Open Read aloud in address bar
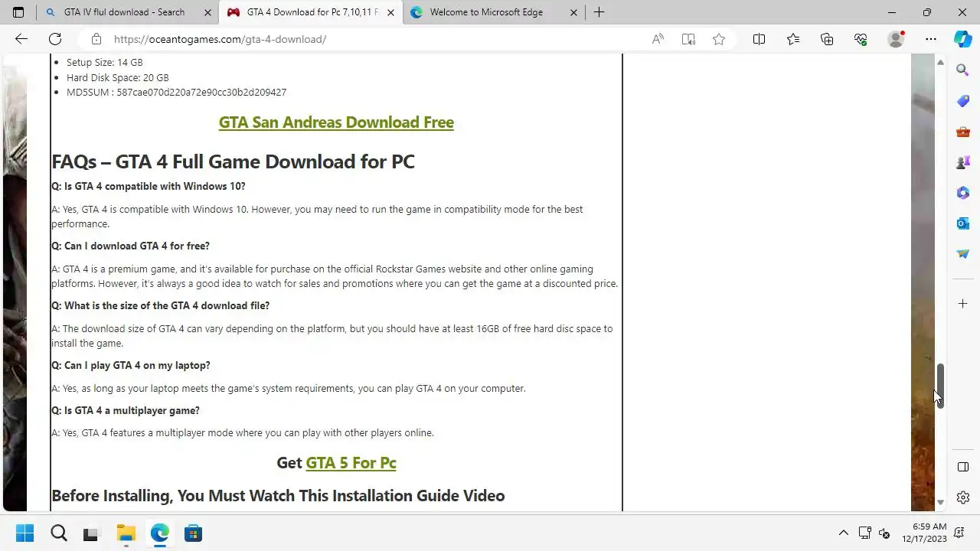 pos(658,39)
